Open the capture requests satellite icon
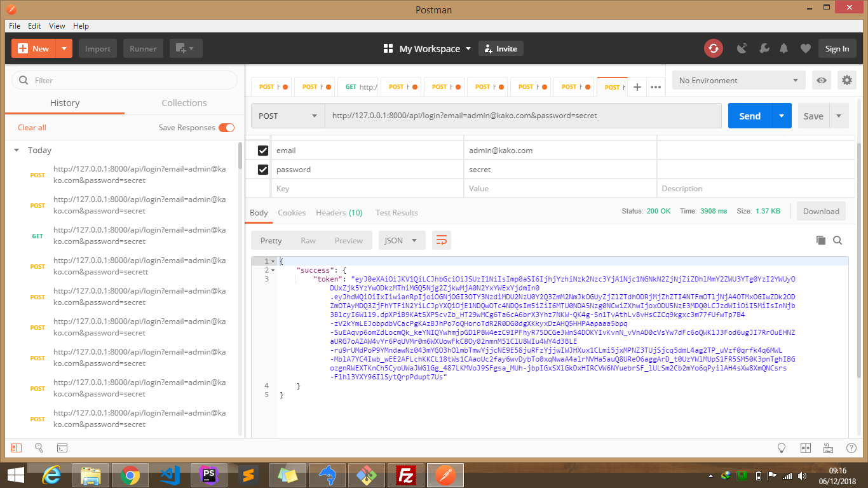 [742, 48]
